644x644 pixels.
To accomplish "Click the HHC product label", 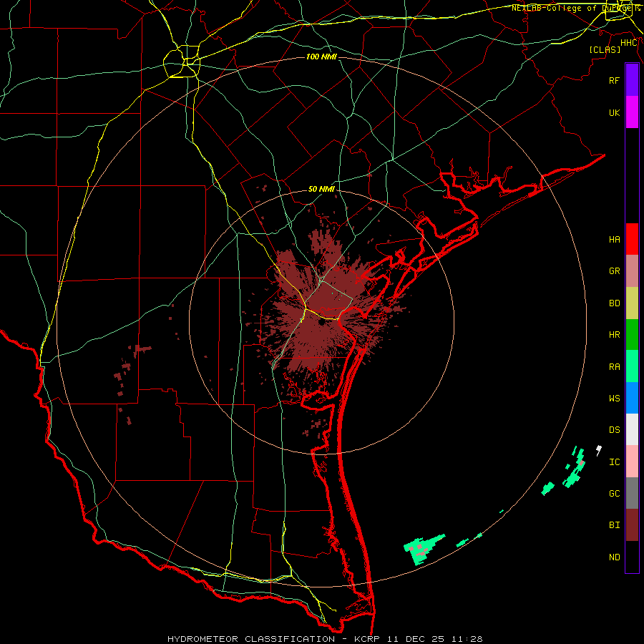I will tap(628, 43).
